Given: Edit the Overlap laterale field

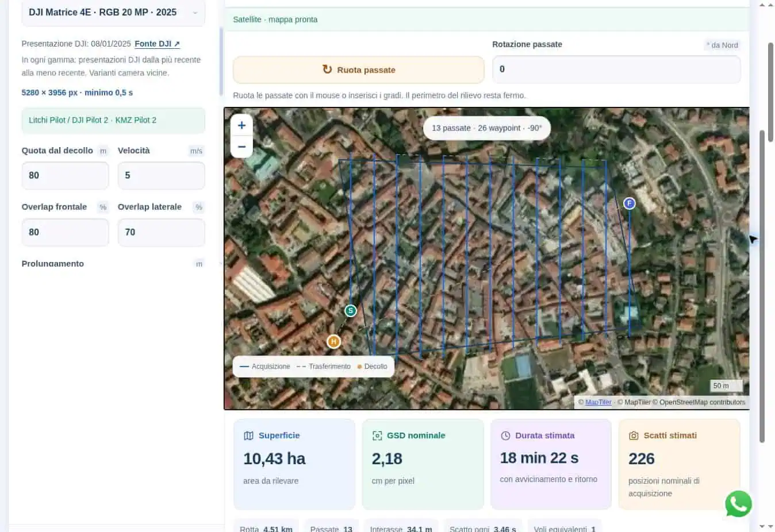Looking at the screenshot, I should tap(161, 232).
